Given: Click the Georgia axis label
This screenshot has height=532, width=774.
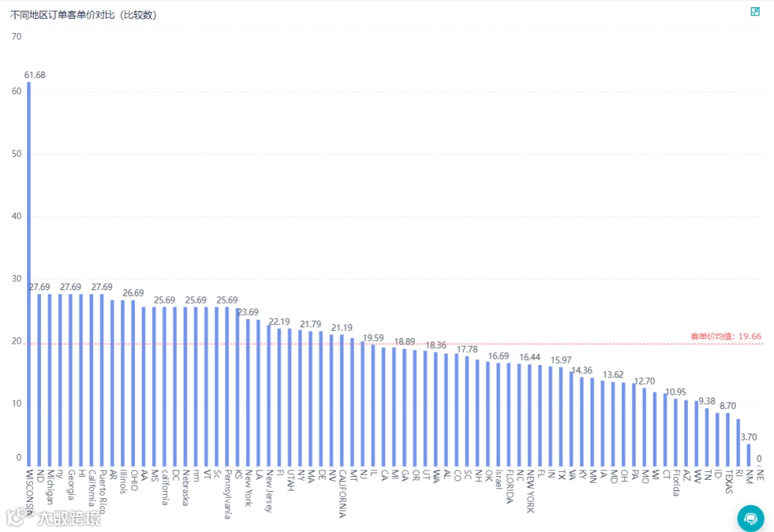Looking at the screenshot, I should coord(70,485).
